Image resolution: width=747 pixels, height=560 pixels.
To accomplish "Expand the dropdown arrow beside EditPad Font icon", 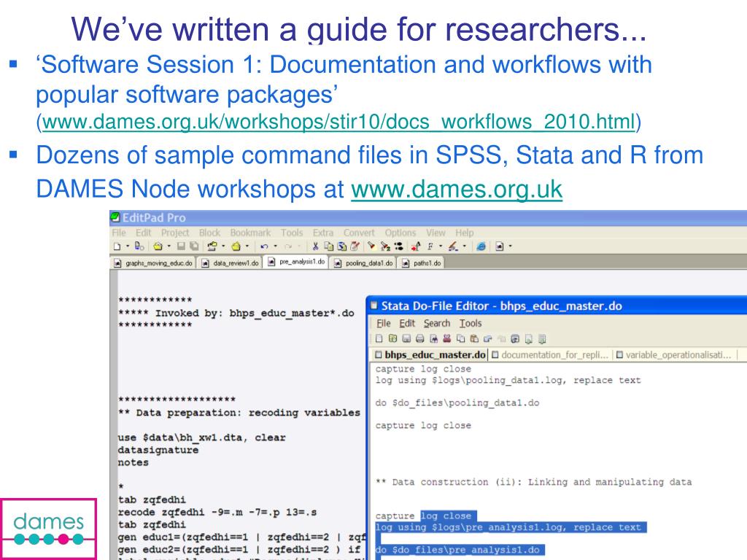I will [441, 246].
